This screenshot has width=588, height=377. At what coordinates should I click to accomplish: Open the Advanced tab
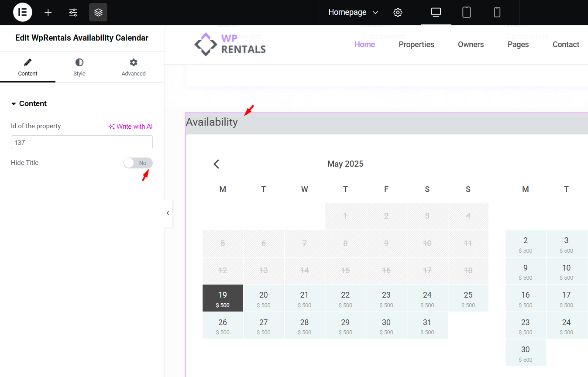pos(134,68)
